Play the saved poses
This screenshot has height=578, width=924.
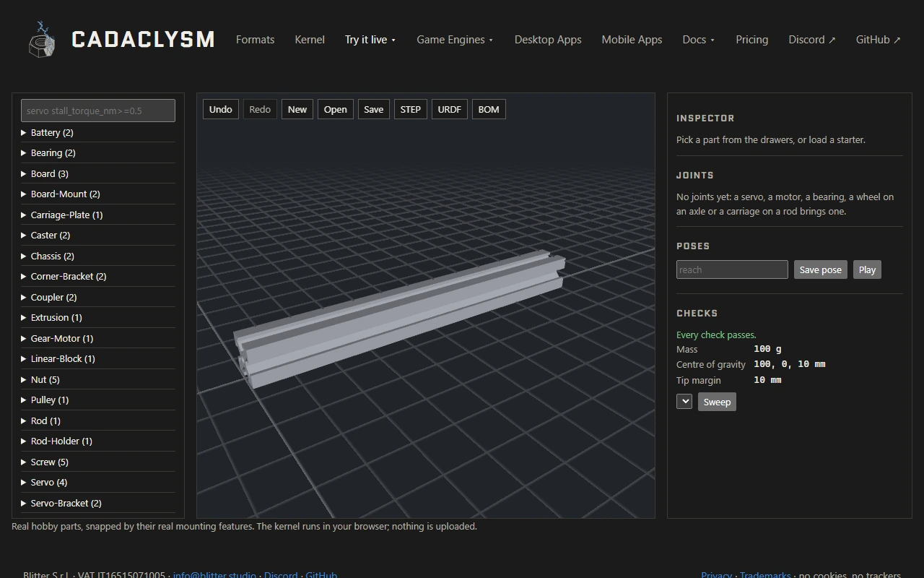click(x=867, y=270)
